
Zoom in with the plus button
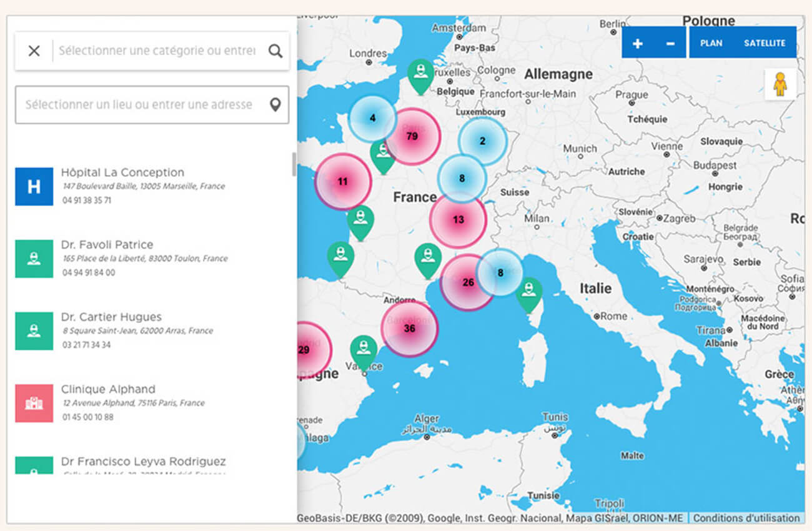[638, 43]
